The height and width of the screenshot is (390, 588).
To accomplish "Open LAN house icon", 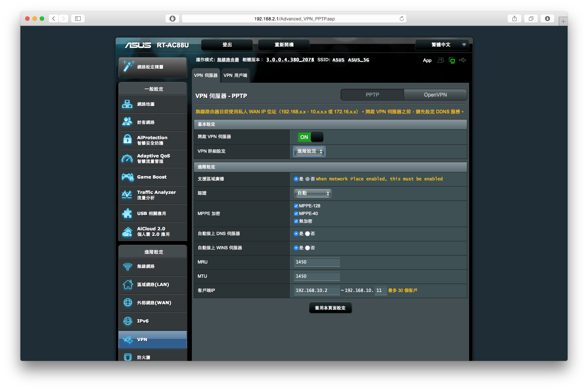I will click(128, 284).
